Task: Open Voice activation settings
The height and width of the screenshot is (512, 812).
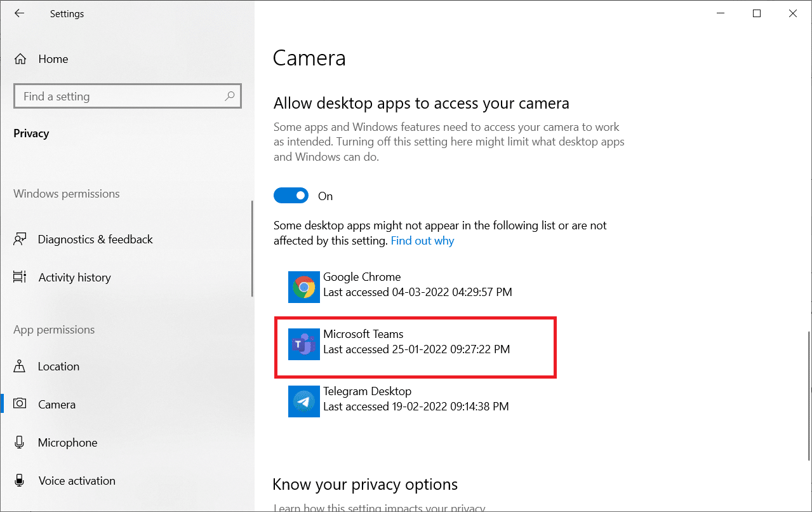Action: (x=77, y=481)
